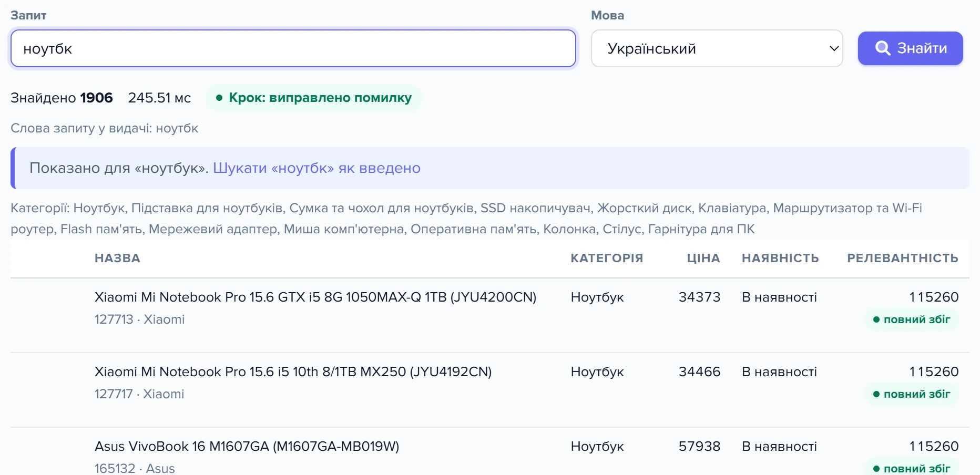This screenshot has height=475, width=980.
Task: Open the Мова language dropdown
Action: (x=717, y=48)
